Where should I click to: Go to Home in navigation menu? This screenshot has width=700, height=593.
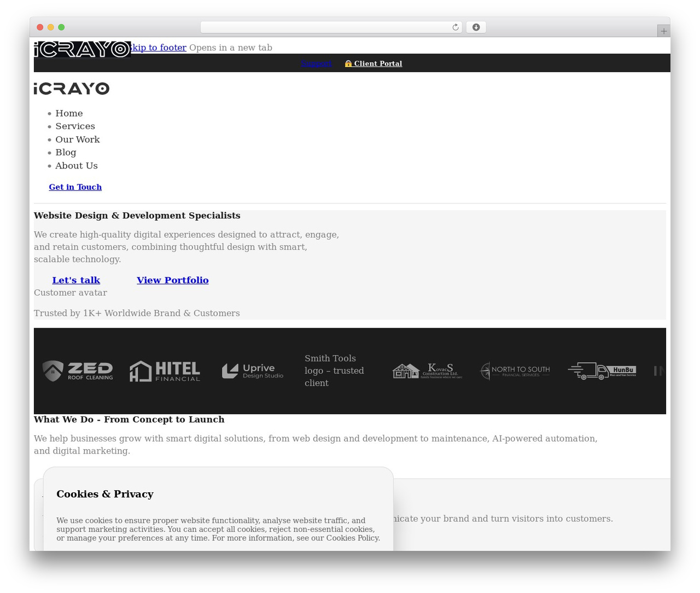[x=69, y=113]
